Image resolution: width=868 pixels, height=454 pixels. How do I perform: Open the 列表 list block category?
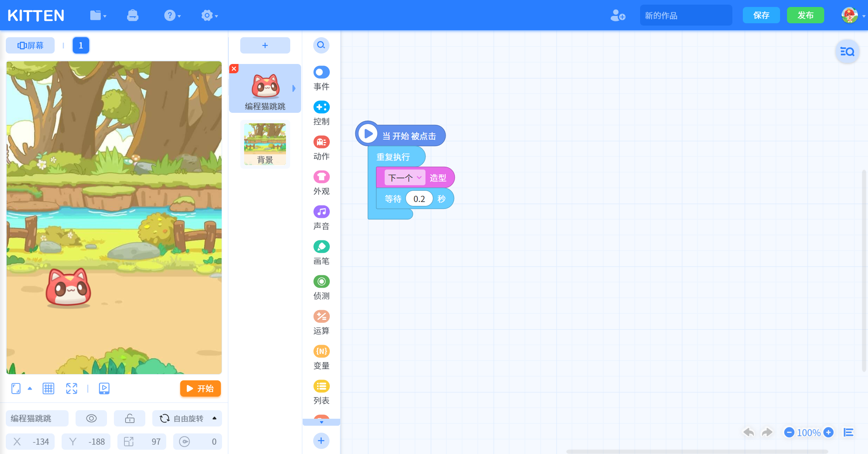click(x=321, y=392)
